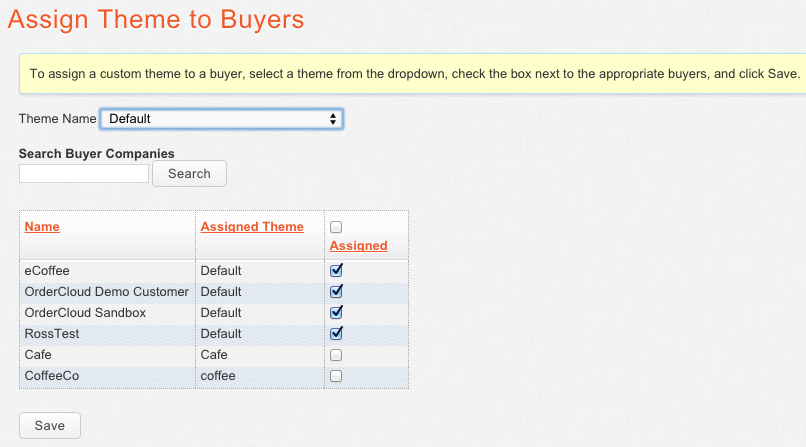The height and width of the screenshot is (447, 806).
Task: Uncheck the OrderCloud Sandbox checkbox
Action: (x=336, y=312)
